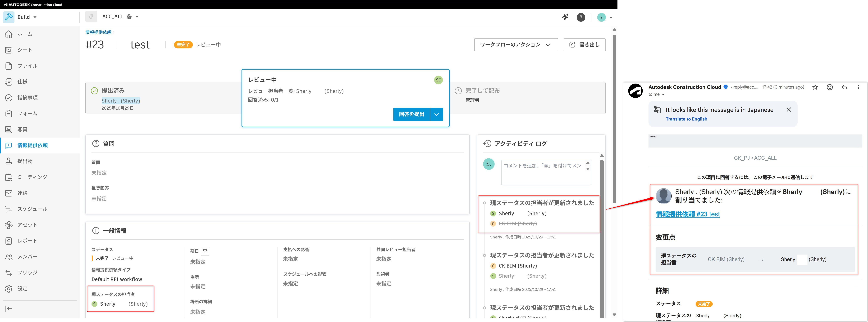Click the 情報提供依頼 breadcrumb link
This screenshot has width=868, height=322.
tap(98, 32)
